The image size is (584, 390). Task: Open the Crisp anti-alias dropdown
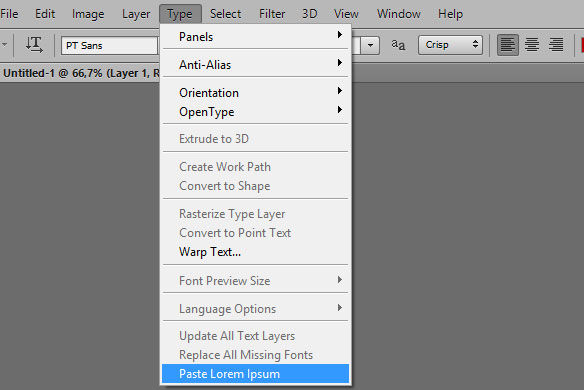click(x=450, y=45)
